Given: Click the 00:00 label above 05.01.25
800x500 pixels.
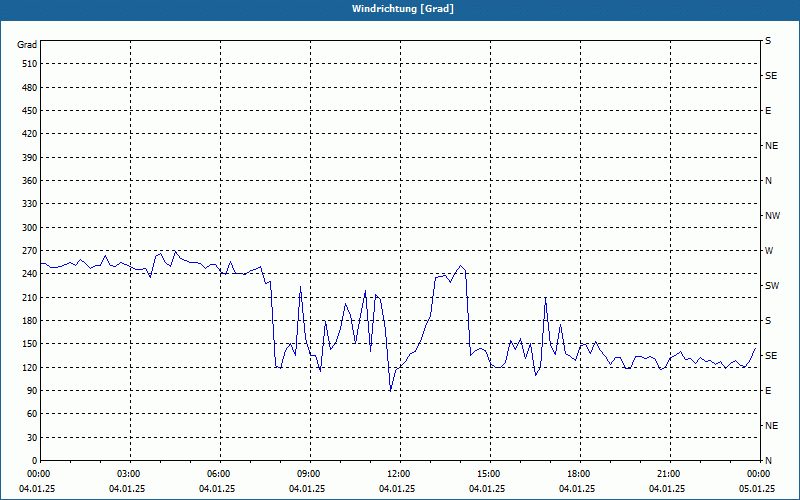Looking at the screenshot, I should tap(757, 474).
